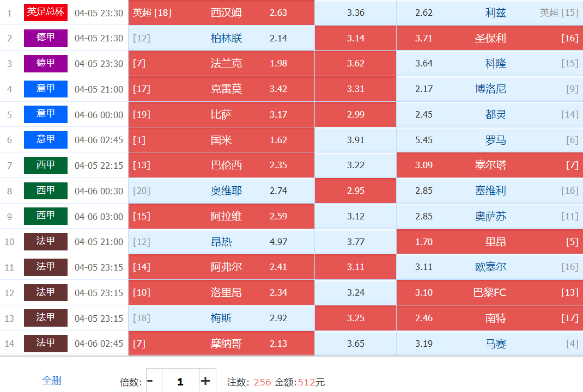
Task: Open the 摩纳哥 team link
Action: click(x=226, y=344)
